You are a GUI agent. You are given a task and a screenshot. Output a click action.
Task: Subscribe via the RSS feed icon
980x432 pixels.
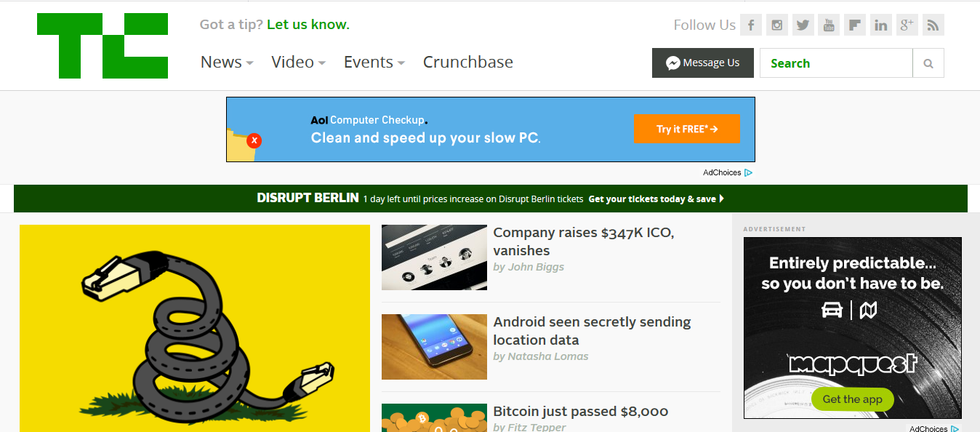click(x=933, y=25)
